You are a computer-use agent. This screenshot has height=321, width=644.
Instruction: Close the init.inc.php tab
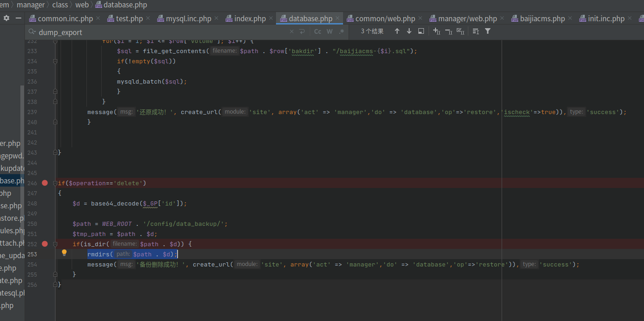click(x=630, y=18)
